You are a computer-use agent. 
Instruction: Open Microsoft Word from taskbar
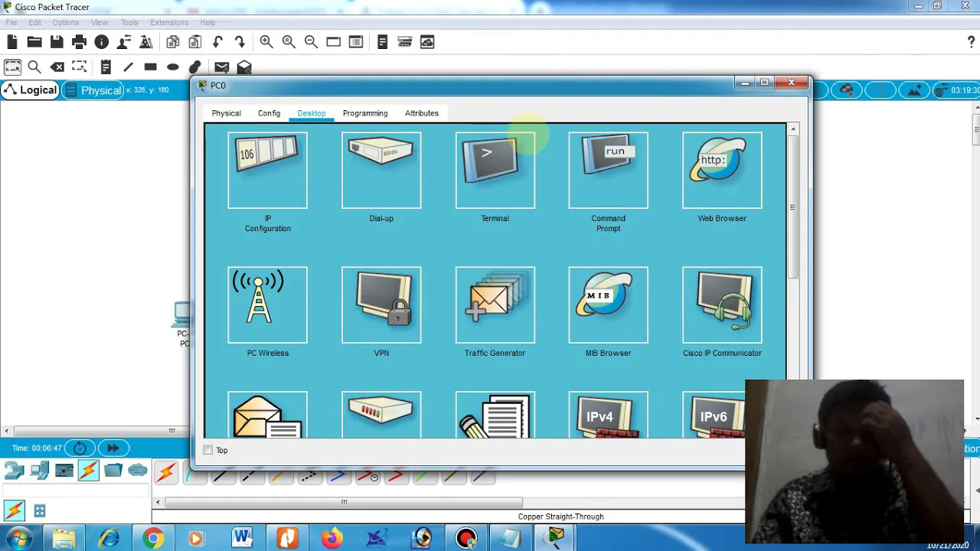(x=242, y=539)
